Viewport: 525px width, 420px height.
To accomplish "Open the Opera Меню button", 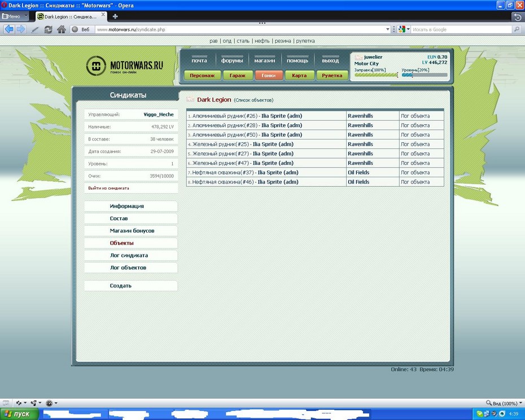I will [x=15, y=16].
